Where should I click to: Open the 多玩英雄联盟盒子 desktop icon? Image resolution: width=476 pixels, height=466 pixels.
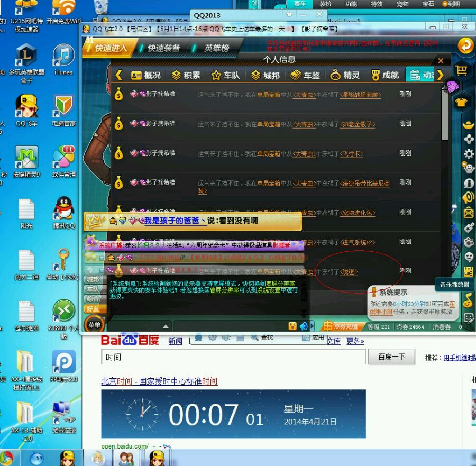pos(26,63)
